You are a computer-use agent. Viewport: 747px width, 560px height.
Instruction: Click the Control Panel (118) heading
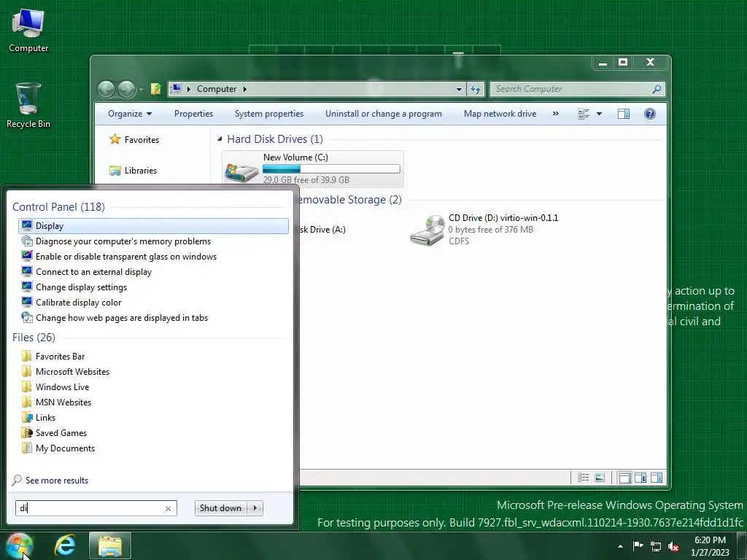[x=58, y=206]
